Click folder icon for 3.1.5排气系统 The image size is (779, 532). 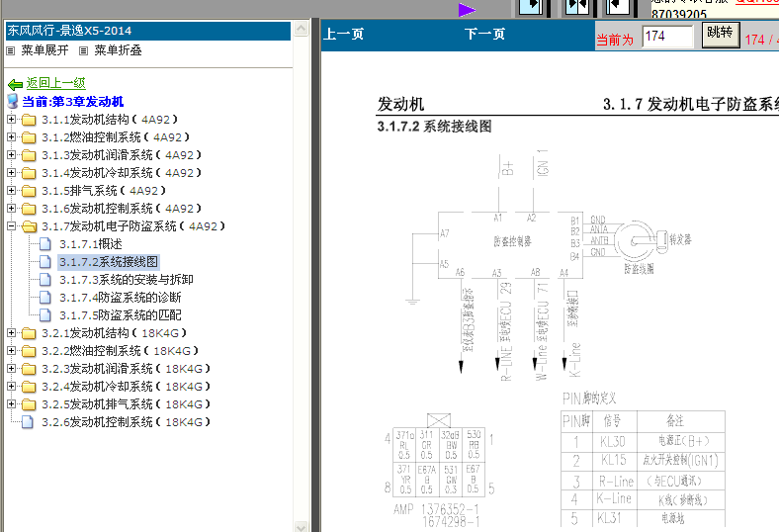29,191
